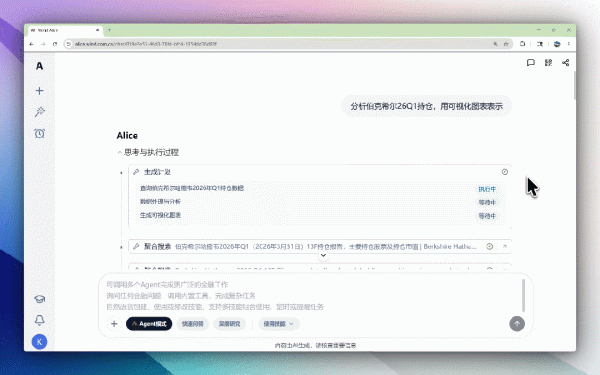Open the chat bubble icon at top right

coord(530,63)
